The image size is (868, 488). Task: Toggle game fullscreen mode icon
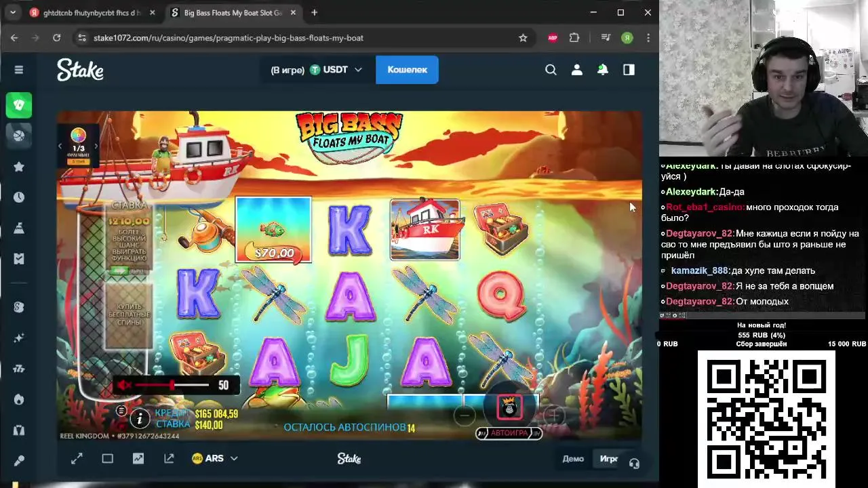[77, 459]
